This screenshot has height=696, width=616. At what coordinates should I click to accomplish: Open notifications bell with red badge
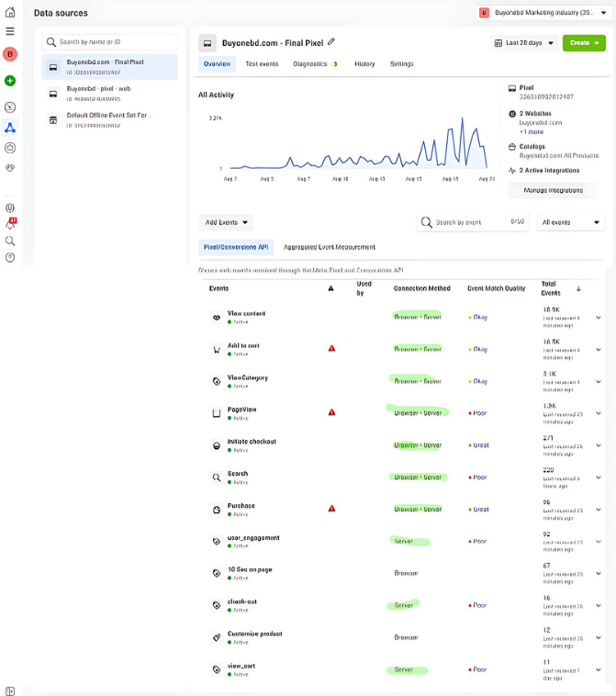click(x=11, y=223)
